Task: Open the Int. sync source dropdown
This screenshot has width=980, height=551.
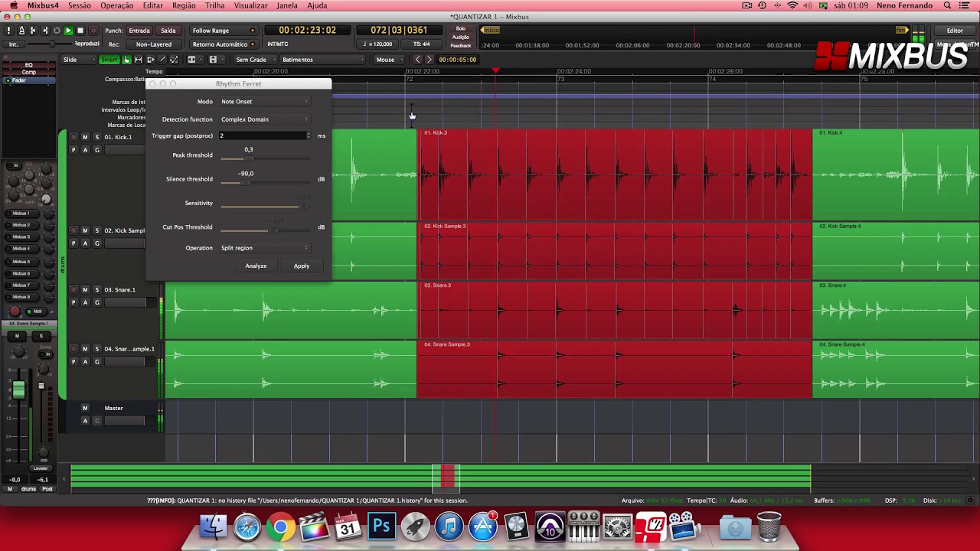Action: coord(14,44)
